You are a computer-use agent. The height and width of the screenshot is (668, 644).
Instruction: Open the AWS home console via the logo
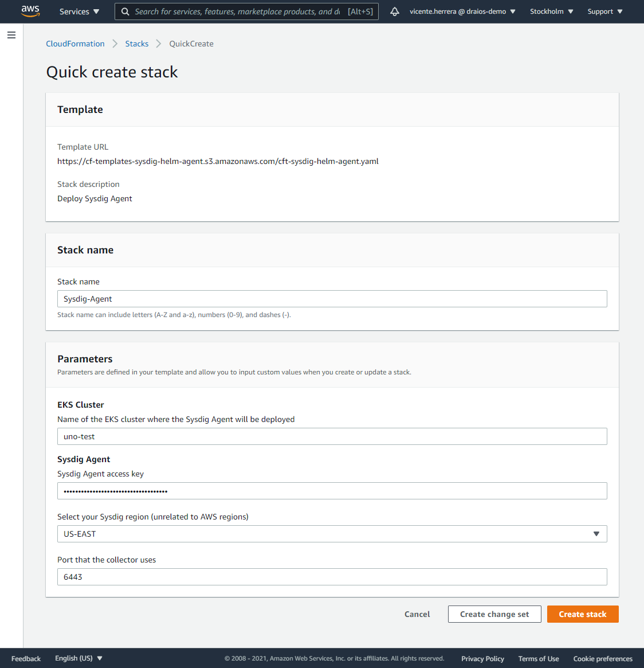click(30, 11)
